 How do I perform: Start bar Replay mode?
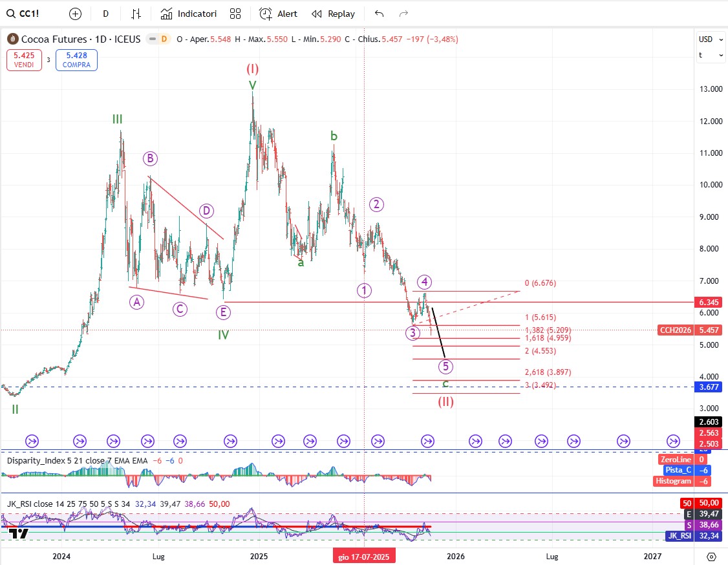tap(333, 14)
